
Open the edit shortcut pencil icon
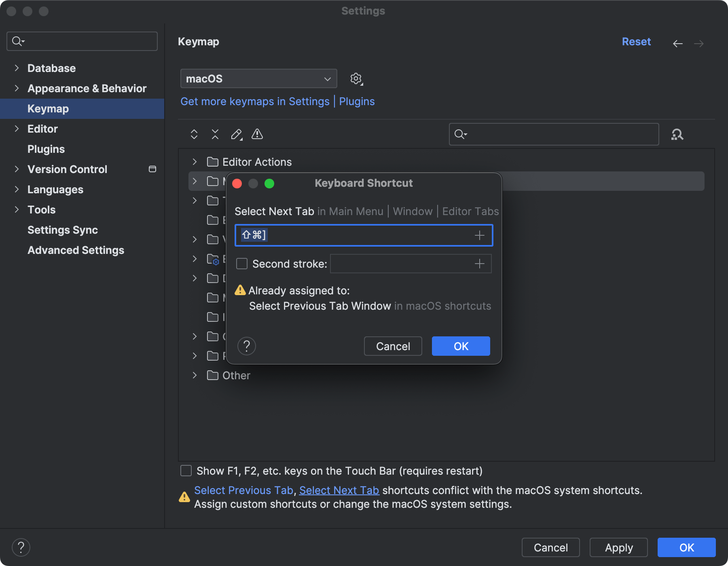pos(236,134)
